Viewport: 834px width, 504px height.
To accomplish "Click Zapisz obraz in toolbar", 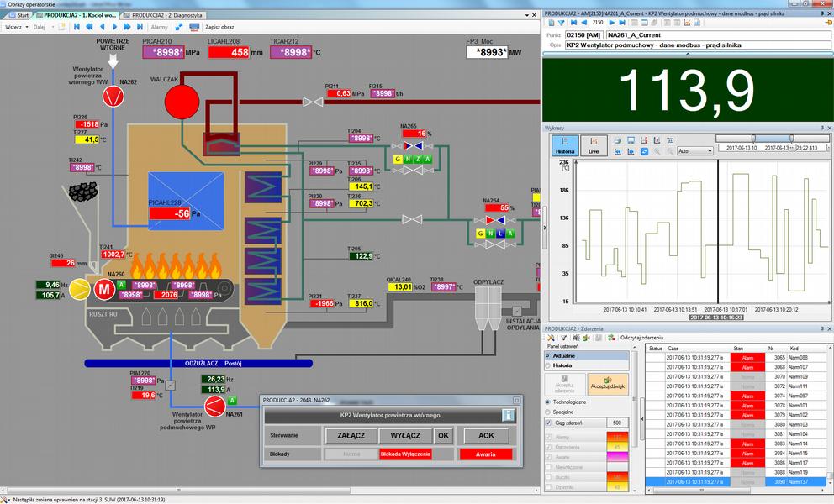I will 219,27.
